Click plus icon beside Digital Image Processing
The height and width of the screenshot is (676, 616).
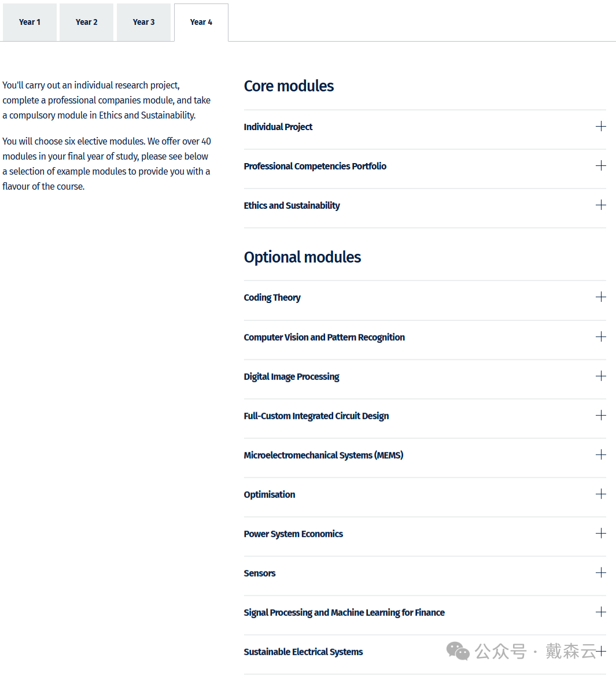(601, 376)
